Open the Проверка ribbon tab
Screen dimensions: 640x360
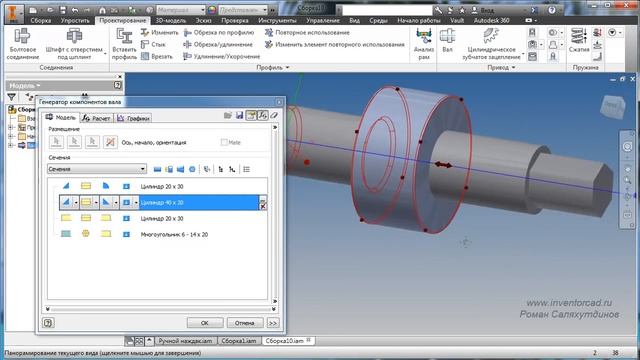click(x=235, y=20)
